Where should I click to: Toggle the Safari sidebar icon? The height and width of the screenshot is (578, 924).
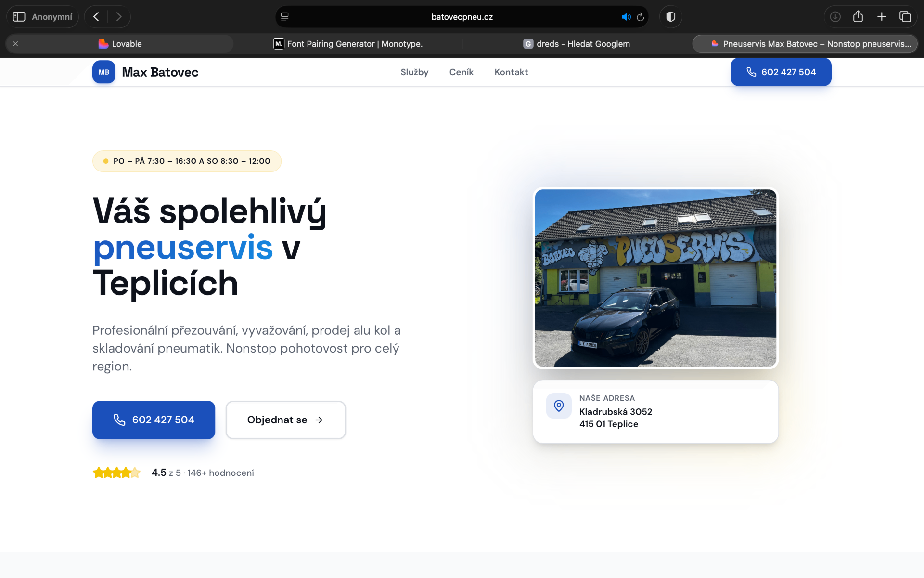pos(19,17)
